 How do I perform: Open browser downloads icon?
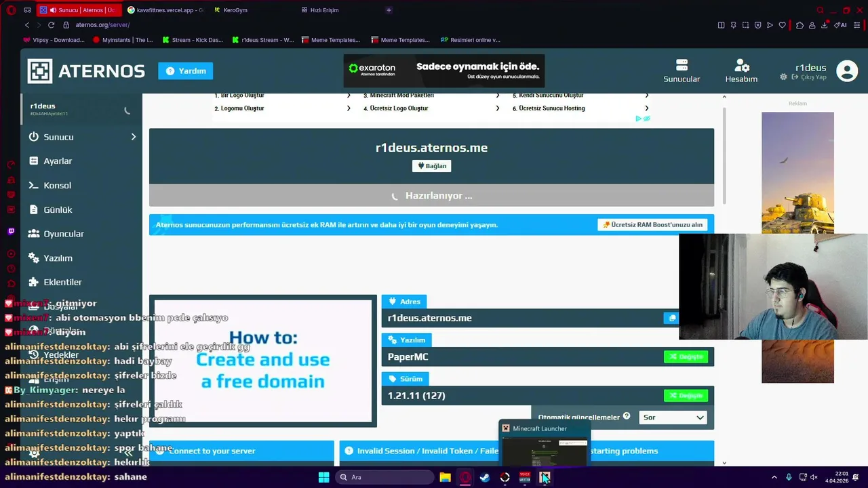825,25
